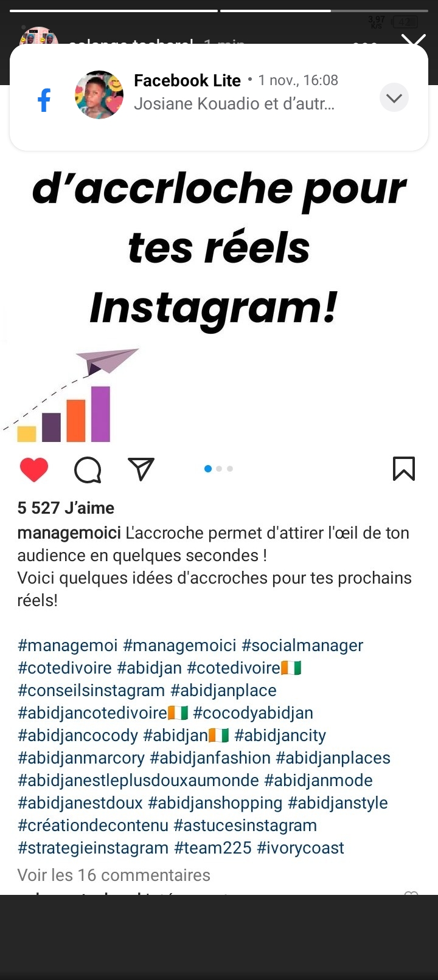Tap the red heart like icon
Screen dimensions: 438x980
click(x=34, y=469)
